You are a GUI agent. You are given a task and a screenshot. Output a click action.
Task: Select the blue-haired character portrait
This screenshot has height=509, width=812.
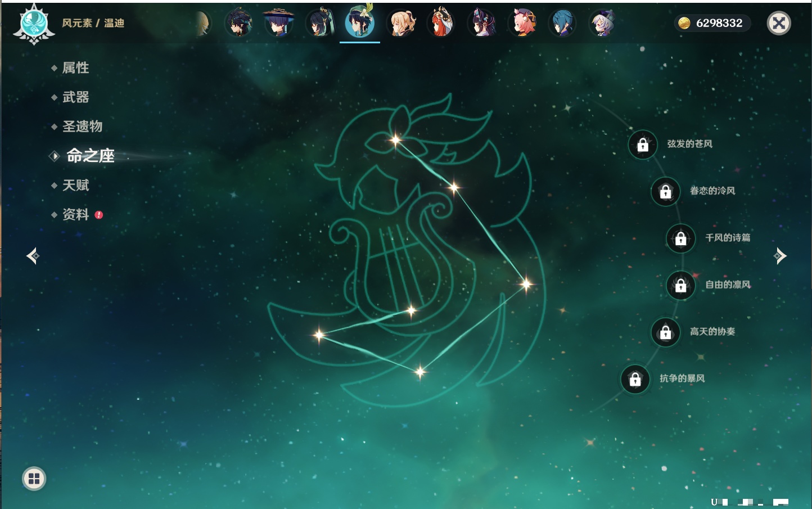[x=562, y=24]
